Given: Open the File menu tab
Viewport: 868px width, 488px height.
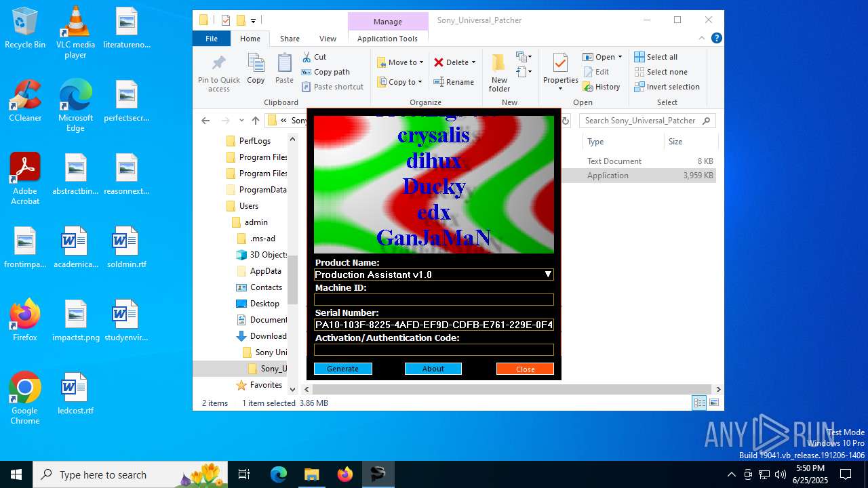Looking at the screenshot, I should pos(212,39).
